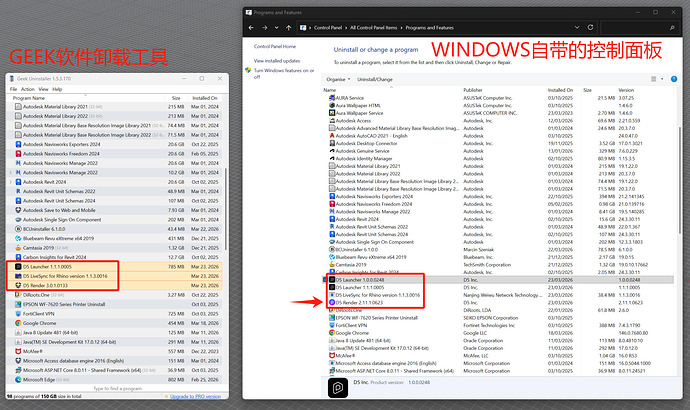Select Autodesk Identity Manager in Programs and Features
Viewport: 690px width, 410px height.
tap(498, 158)
